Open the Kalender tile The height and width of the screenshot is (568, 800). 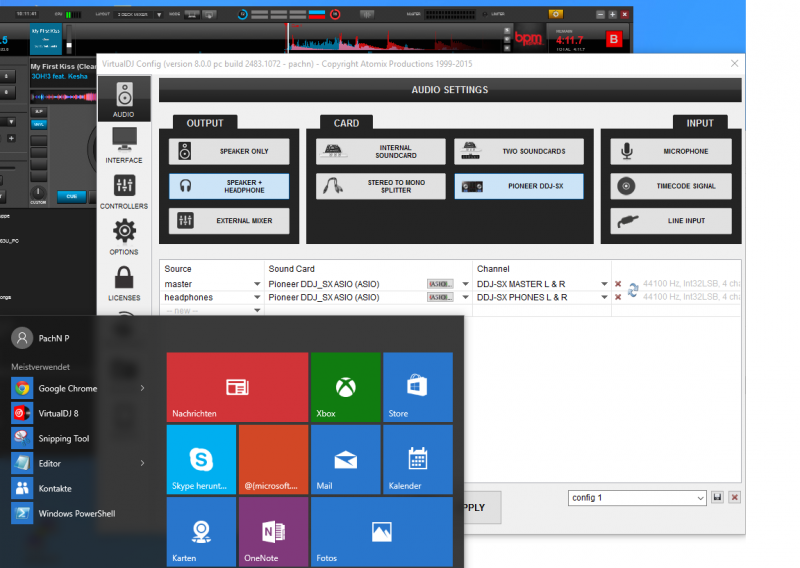point(418,460)
